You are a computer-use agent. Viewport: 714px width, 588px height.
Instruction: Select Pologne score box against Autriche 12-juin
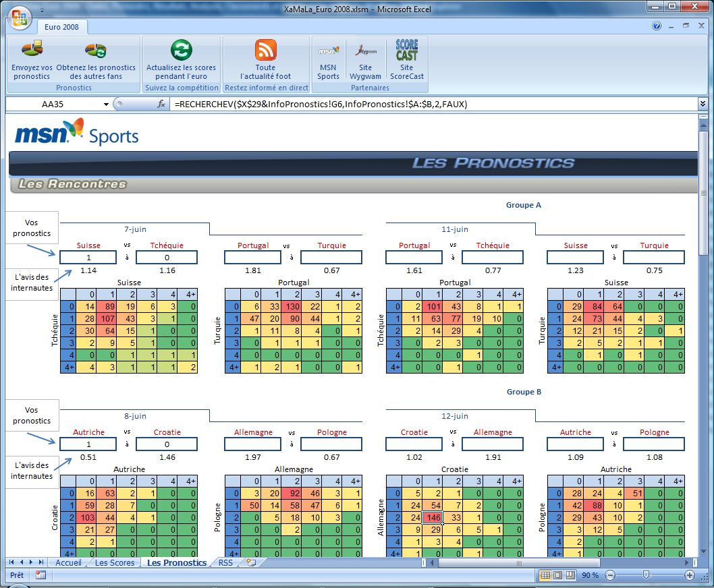(654, 444)
